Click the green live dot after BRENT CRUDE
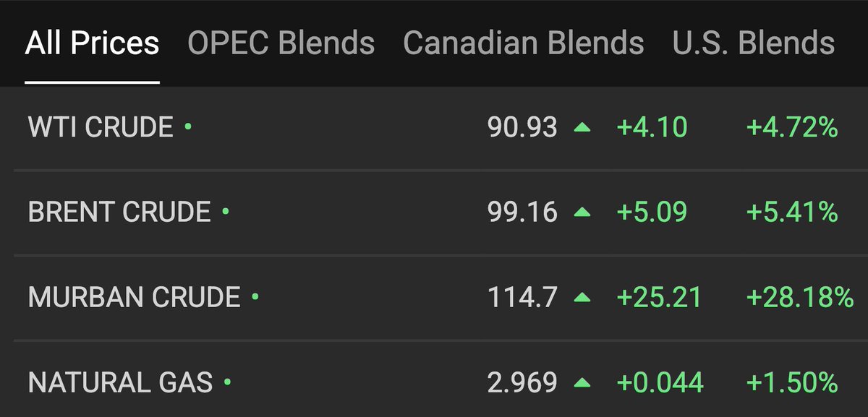The height and width of the screenshot is (417, 868). point(226,212)
